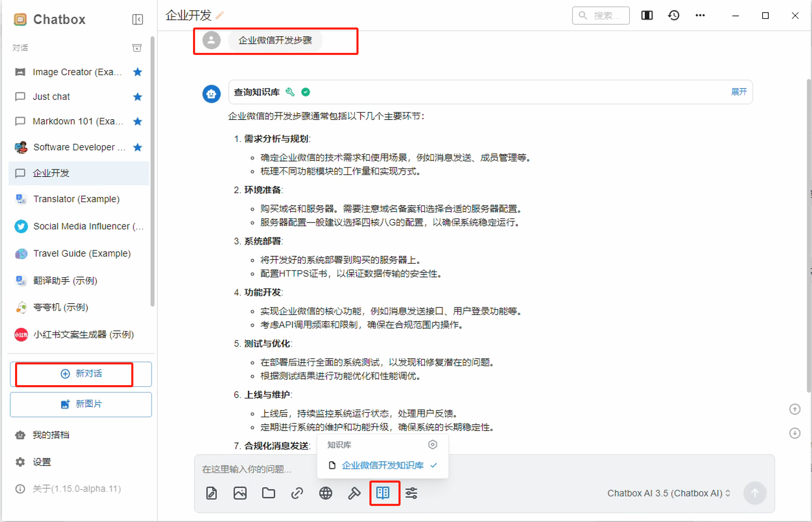This screenshot has width=812, height=522.
Task: Click the tools hammer icon
Action: (x=354, y=493)
